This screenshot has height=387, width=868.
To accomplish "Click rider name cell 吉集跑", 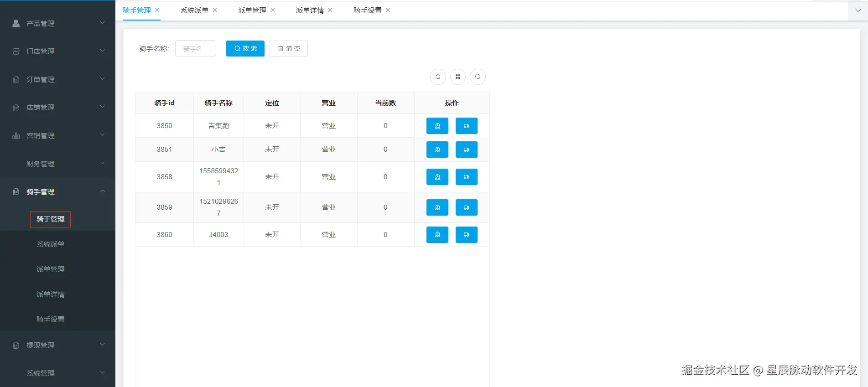I will [x=218, y=126].
